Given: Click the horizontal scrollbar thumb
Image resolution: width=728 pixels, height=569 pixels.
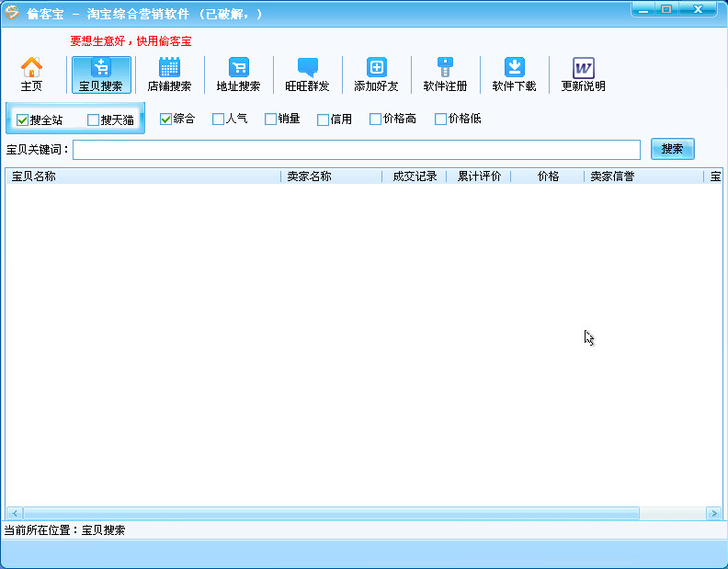Looking at the screenshot, I should (331, 513).
